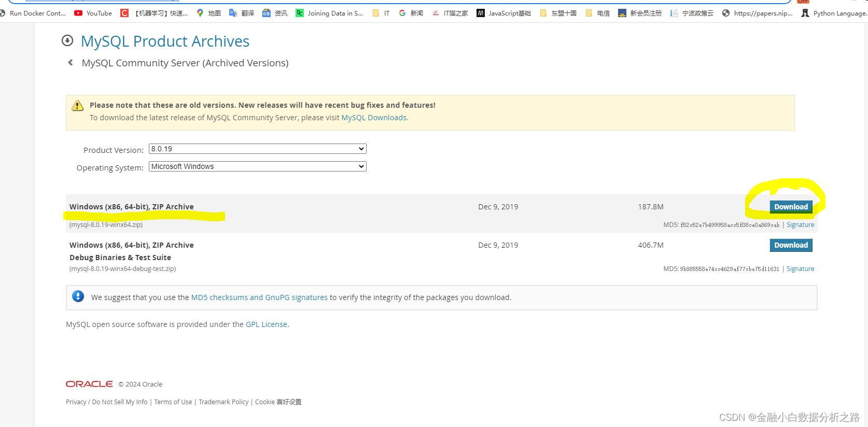This screenshot has width=868, height=427.
Task: Open the Trademark Policy footer link
Action: pyautogui.click(x=223, y=402)
